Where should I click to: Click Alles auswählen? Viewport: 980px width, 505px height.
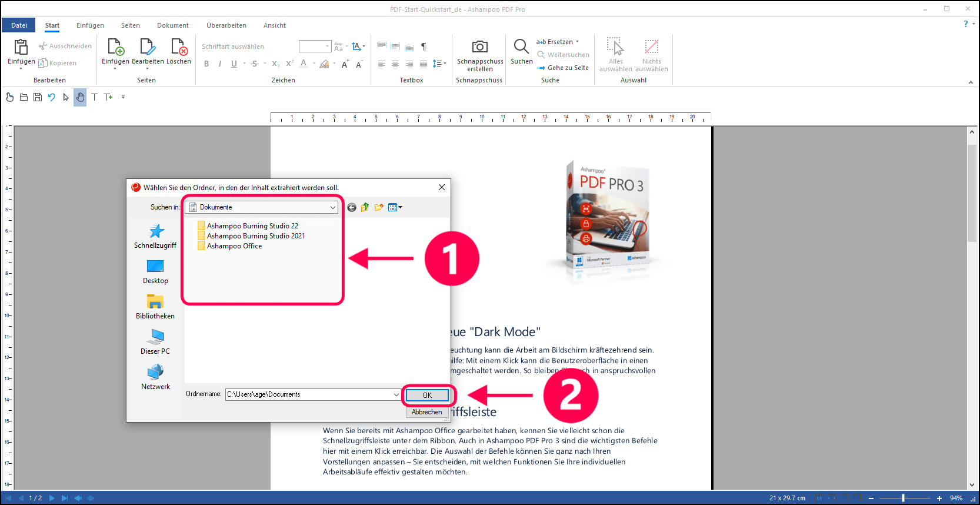[x=616, y=55]
